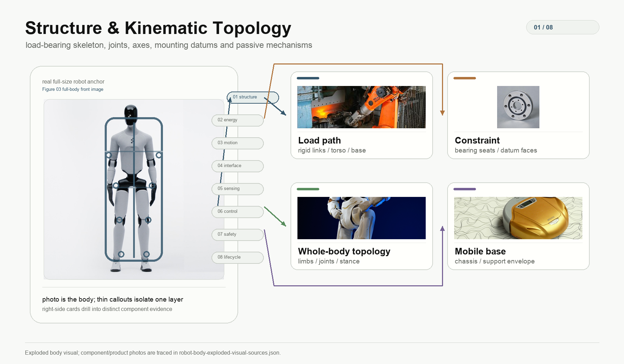
Task: Click the full-body humanoid robot image
Action: coord(134,189)
